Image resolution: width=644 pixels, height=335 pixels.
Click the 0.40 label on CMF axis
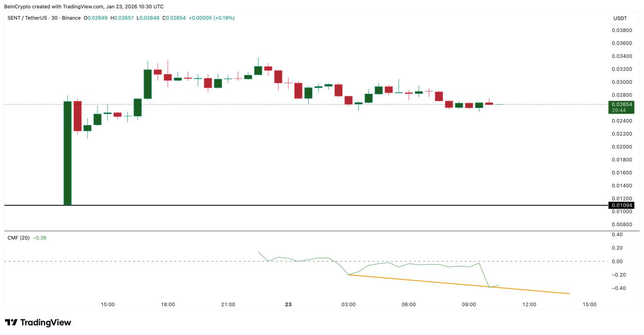[617, 234]
